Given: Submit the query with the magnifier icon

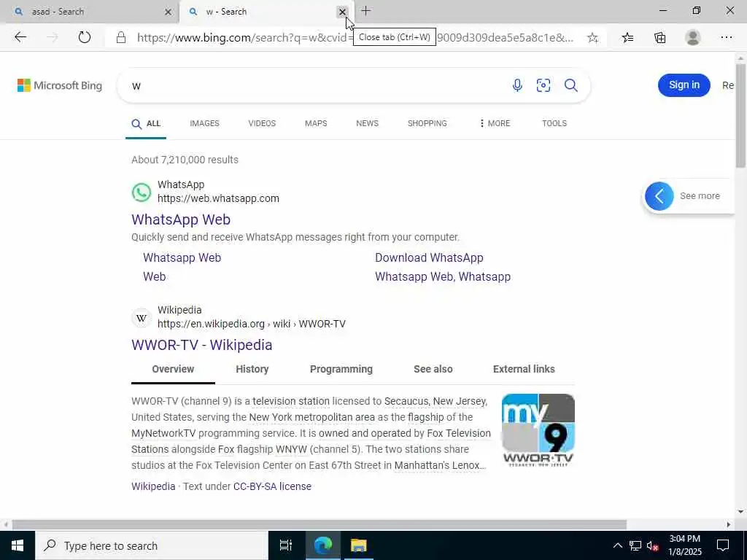Looking at the screenshot, I should 570,85.
